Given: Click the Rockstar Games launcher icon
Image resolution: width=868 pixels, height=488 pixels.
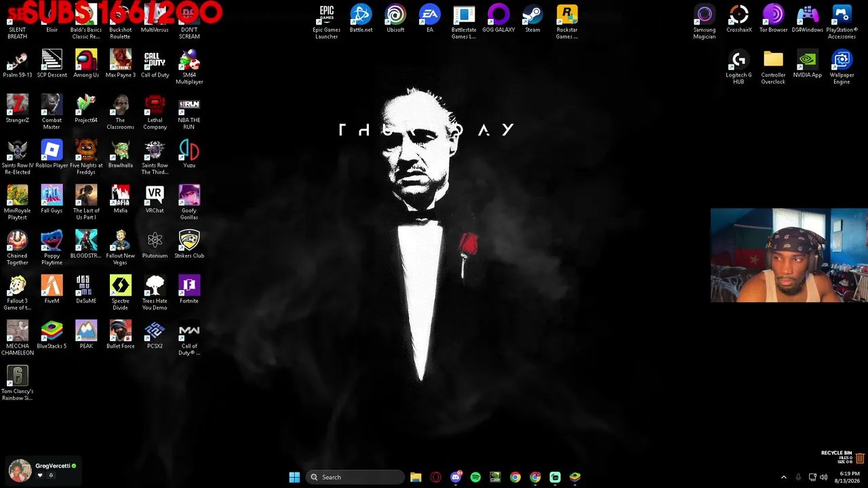Looking at the screenshot, I should [567, 22].
